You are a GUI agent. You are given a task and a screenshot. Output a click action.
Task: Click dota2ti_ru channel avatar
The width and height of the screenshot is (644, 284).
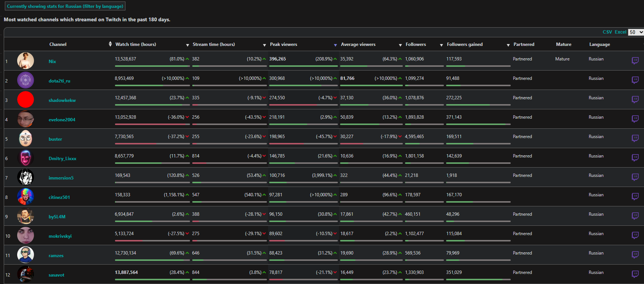[x=25, y=80]
